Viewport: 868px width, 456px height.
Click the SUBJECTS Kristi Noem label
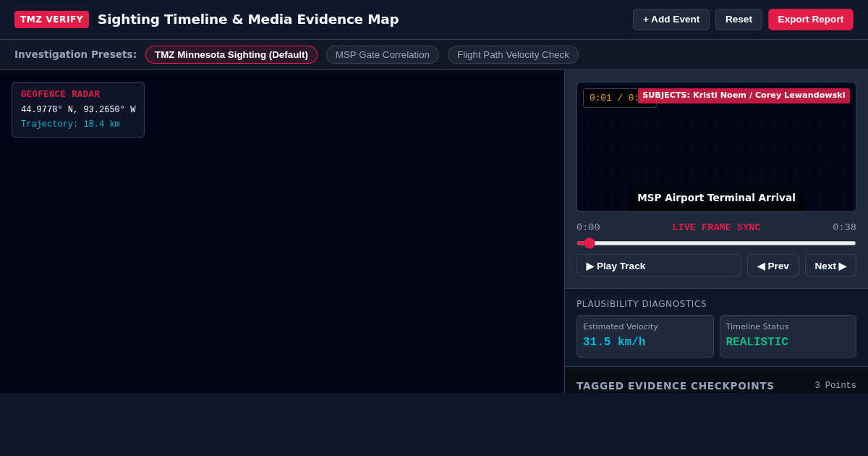pos(744,96)
